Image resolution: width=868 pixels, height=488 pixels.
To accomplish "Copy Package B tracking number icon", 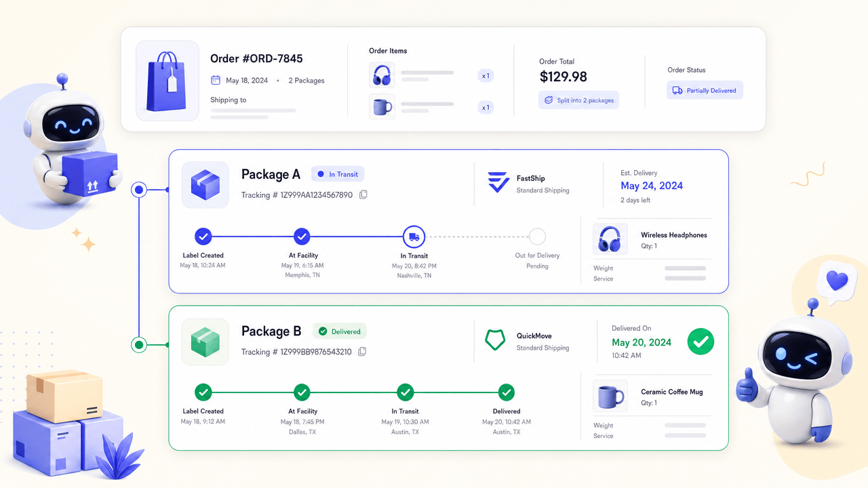I will pyautogui.click(x=362, y=352).
